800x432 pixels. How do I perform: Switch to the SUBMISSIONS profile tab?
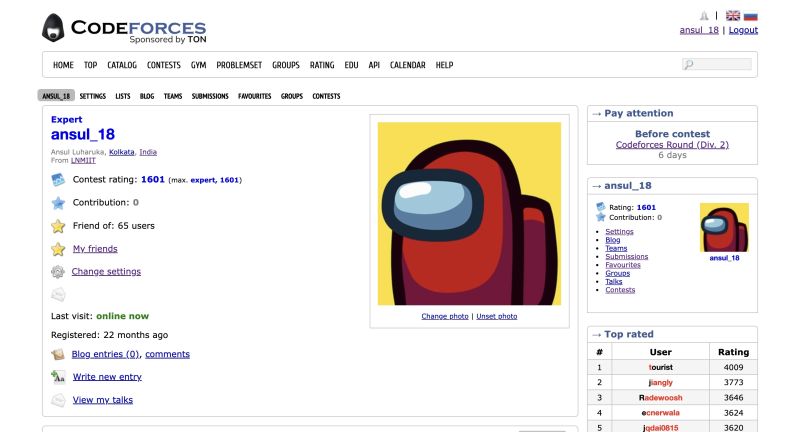tap(210, 96)
